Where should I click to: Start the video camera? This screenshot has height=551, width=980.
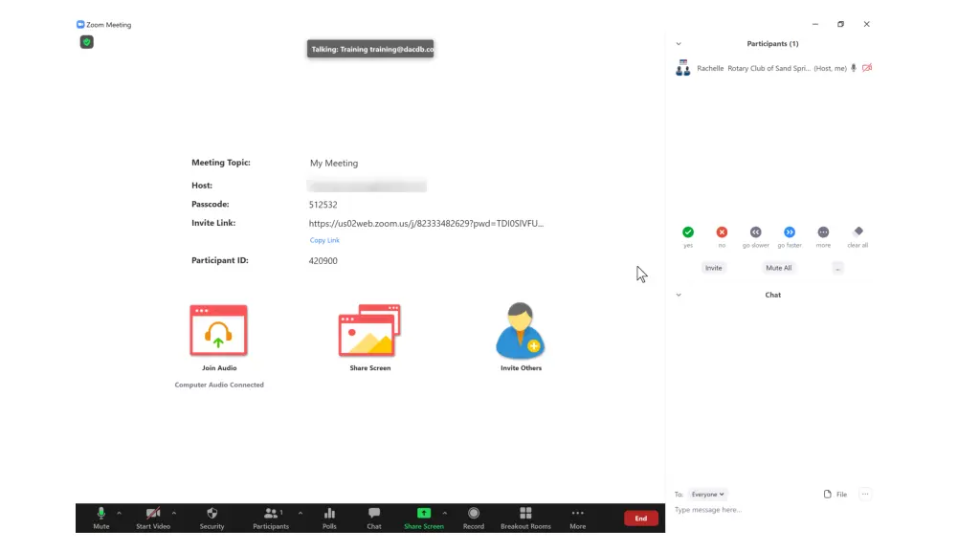(152, 518)
